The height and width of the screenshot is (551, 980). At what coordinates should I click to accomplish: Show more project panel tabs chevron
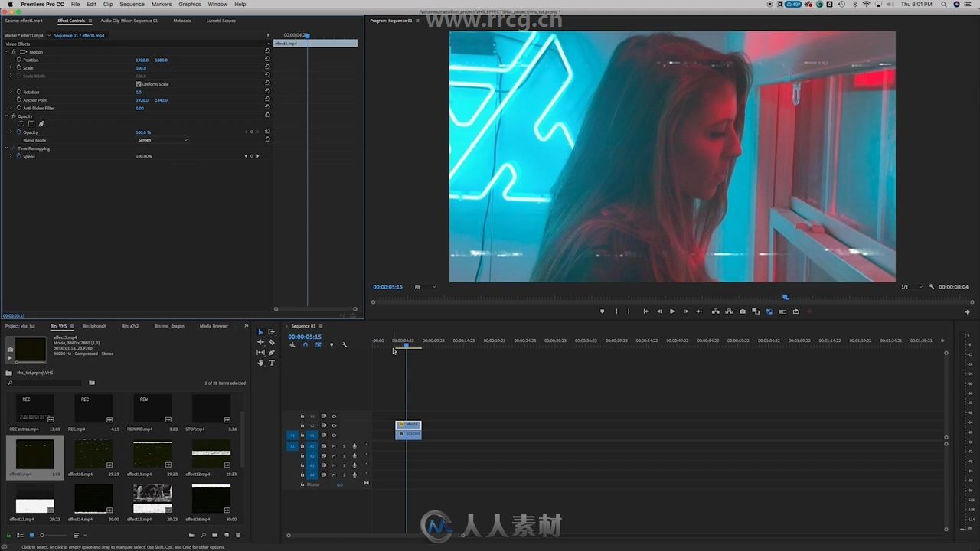click(x=246, y=326)
